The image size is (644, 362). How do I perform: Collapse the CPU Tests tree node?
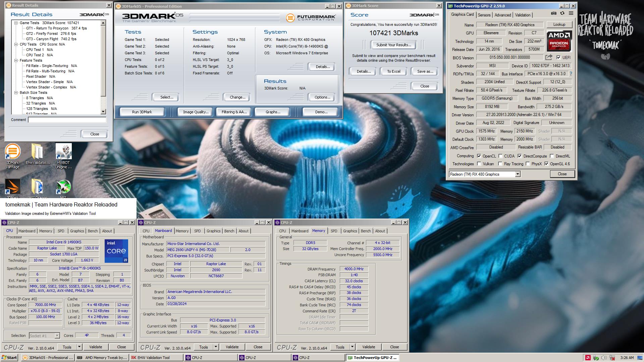[x=16, y=44]
